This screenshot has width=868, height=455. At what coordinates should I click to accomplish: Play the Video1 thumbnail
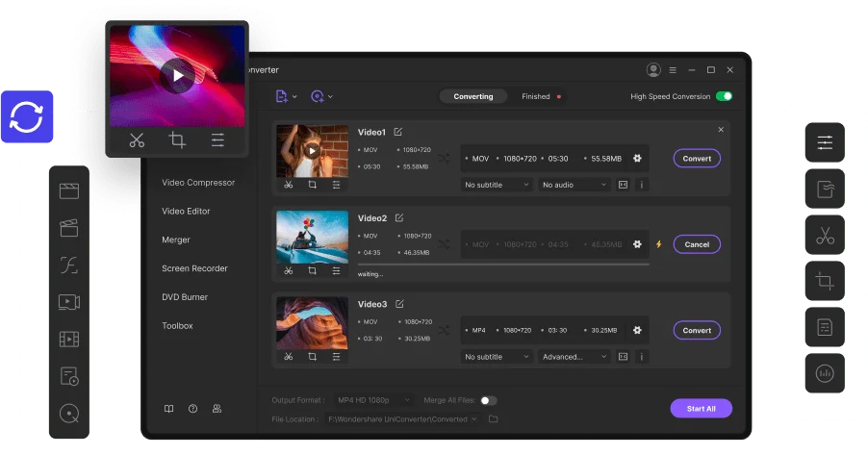tap(312, 151)
